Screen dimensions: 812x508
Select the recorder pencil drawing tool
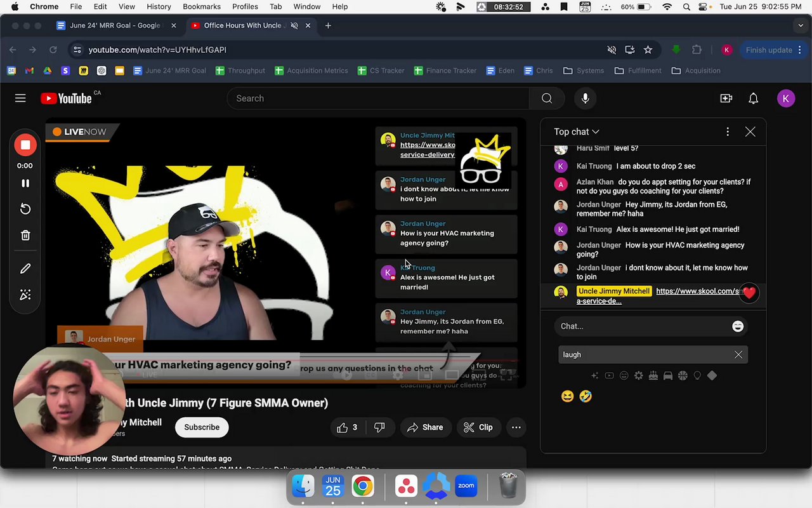point(25,269)
